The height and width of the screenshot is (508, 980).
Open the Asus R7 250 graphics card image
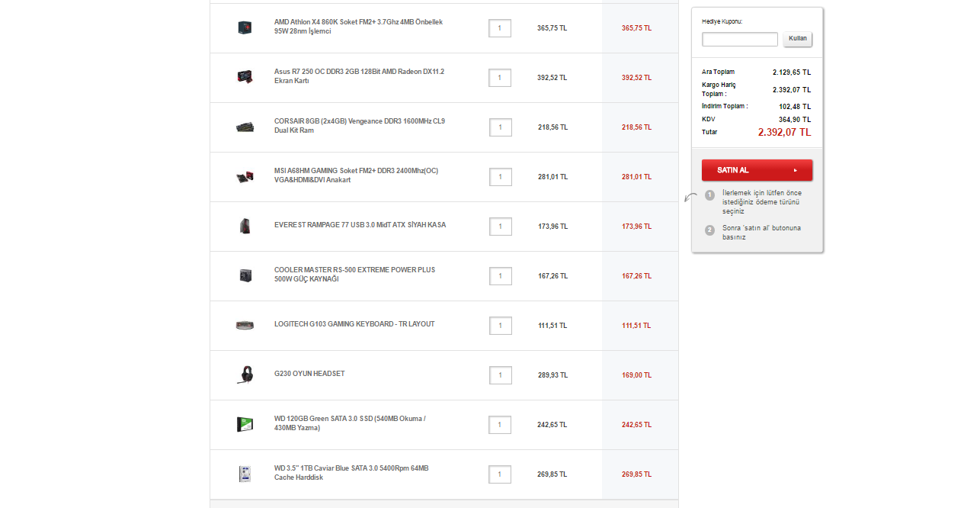[245, 77]
